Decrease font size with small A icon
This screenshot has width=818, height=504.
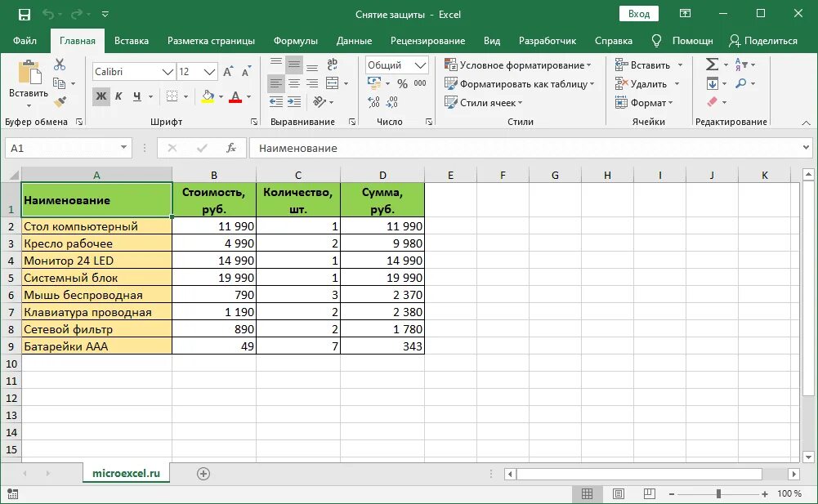coord(245,72)
